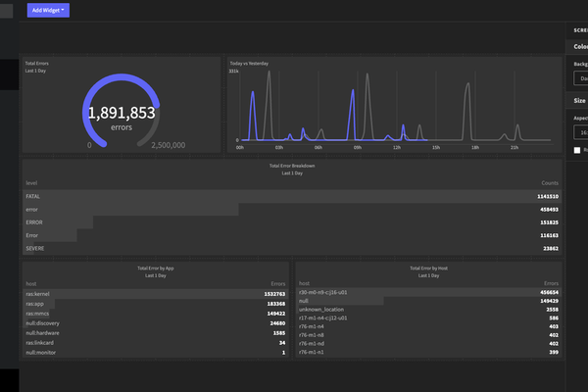The width and height of the screenshot is (588, 392).
Task: Open the Background color dropdown
Action: pyautogui.click(x=581, y=78)
